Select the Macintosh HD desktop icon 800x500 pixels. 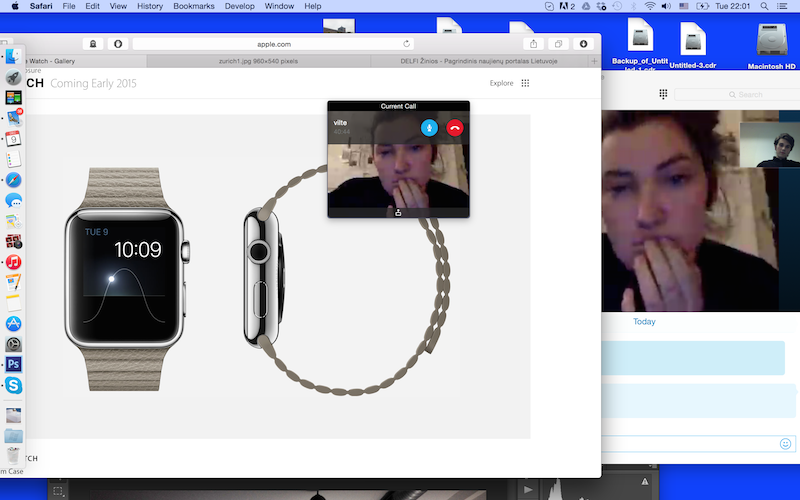tap(771, 46)
